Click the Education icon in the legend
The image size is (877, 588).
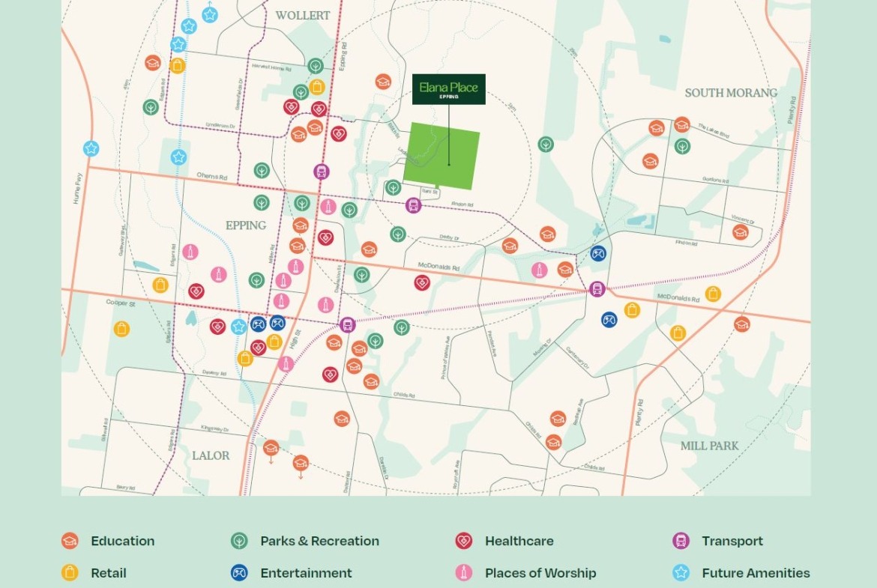pos(70,541)
